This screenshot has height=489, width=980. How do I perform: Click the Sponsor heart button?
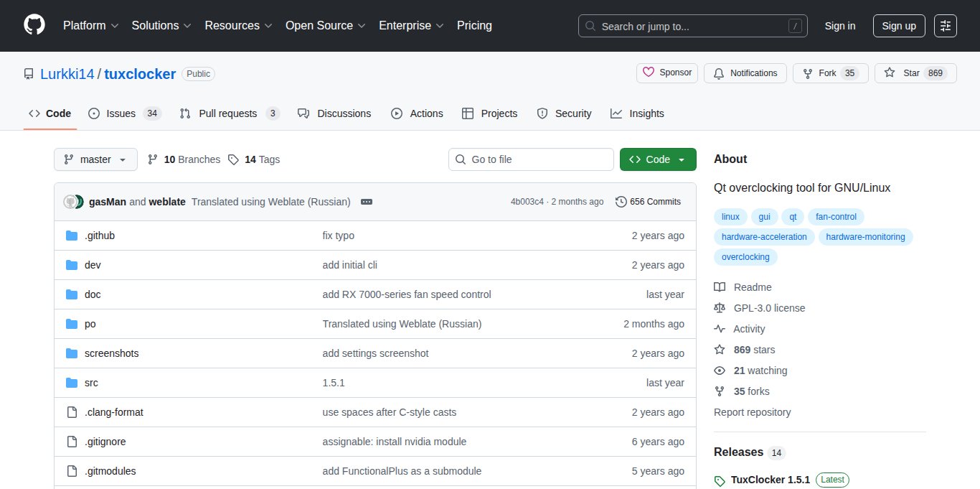667,73
